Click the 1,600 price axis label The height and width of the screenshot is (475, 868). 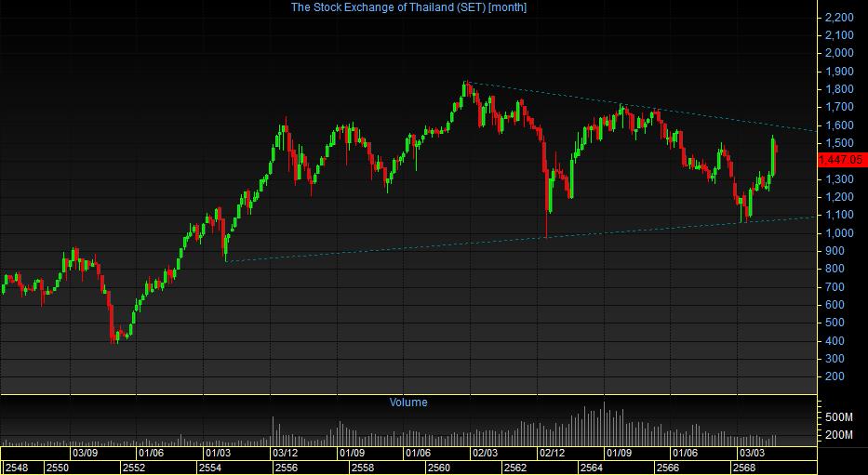point(838,125)
